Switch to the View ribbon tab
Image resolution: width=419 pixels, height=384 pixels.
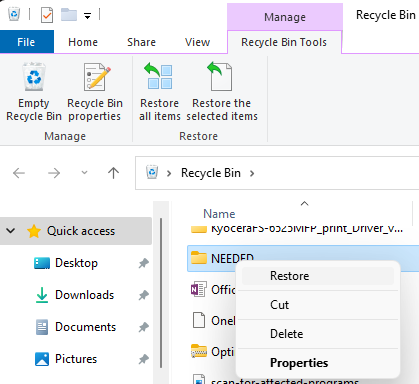(x=197, y=42)
